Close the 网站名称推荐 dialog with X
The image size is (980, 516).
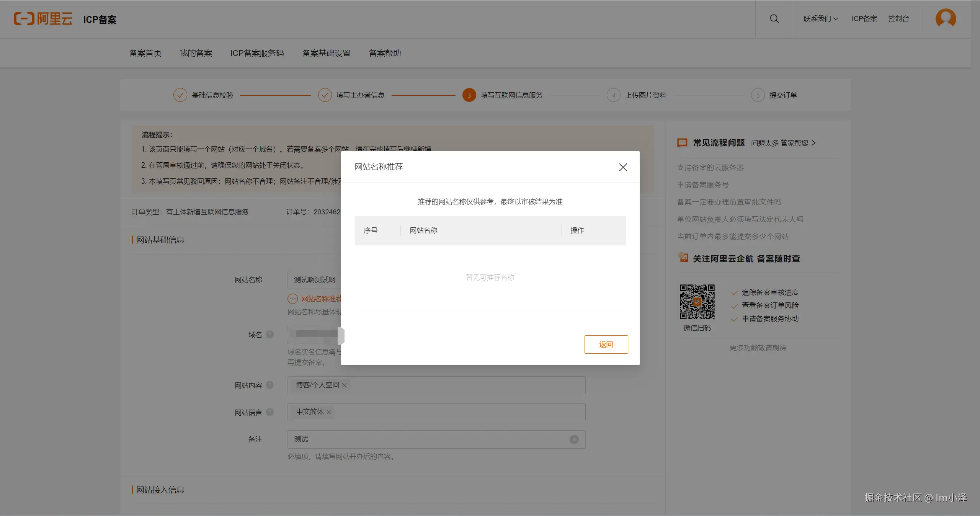(623, 167)
